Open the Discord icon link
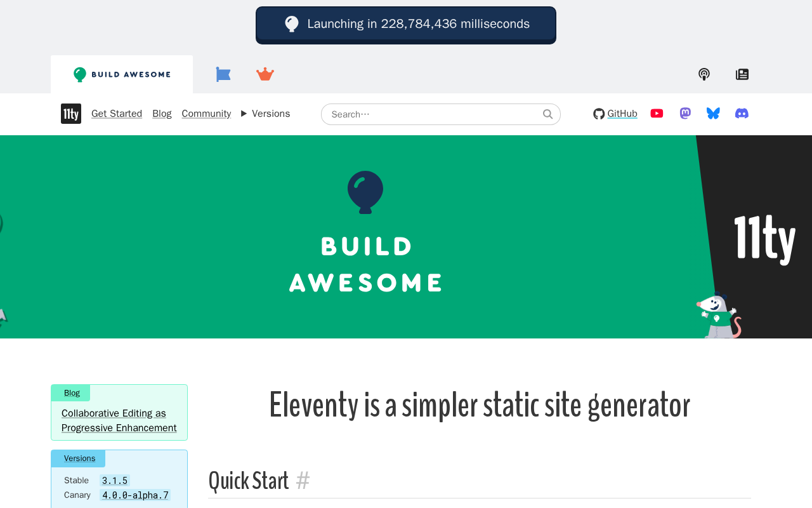The image size is (812, 508). coord(742,114)
